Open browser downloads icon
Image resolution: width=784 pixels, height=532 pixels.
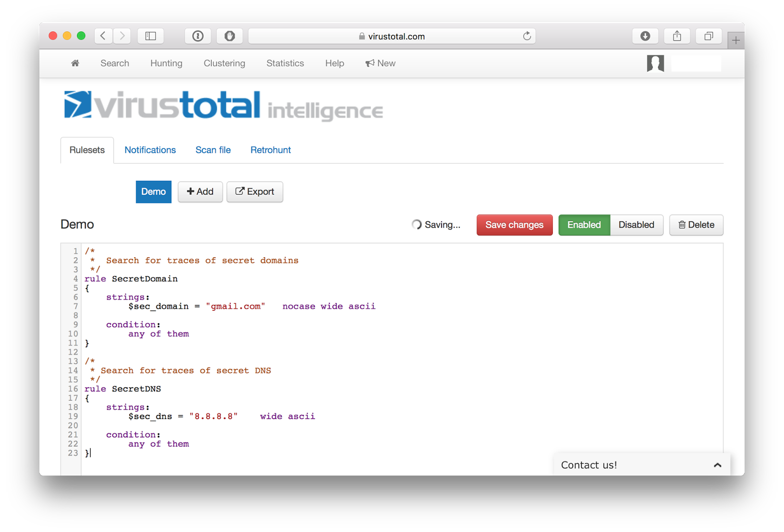coord(645,36)
